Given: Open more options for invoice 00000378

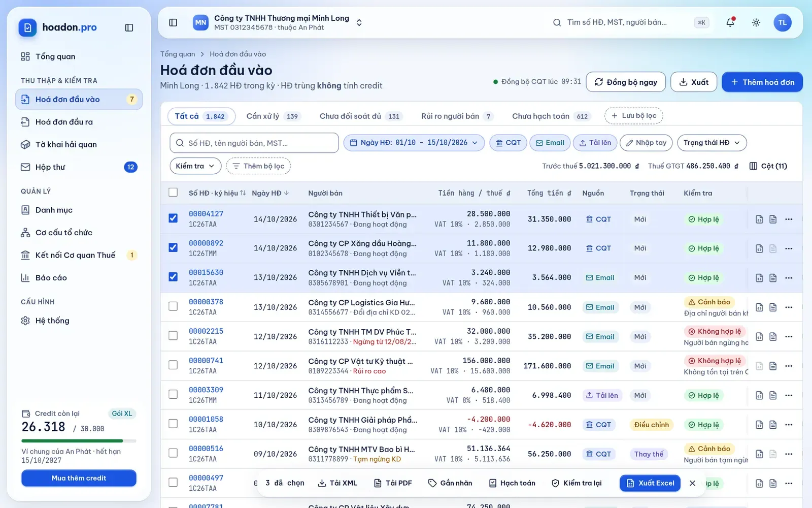Looking at the screenshot, I should 789,307.
